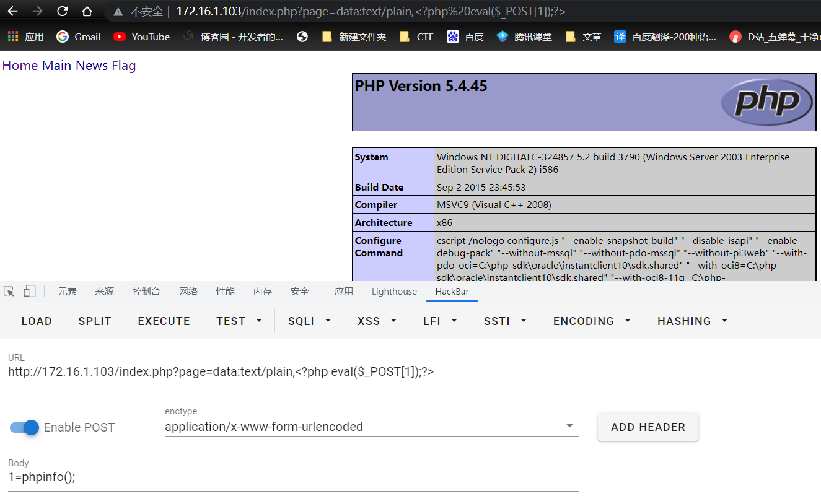Click the SPLIT button in HackBar
821x504 pixels.
click(x=95, y=321)
